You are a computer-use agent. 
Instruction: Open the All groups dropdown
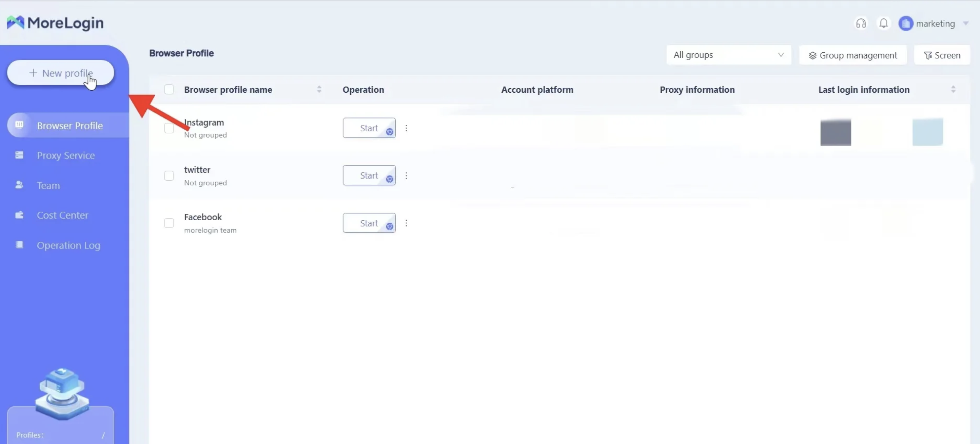click(x=728, y=55)
